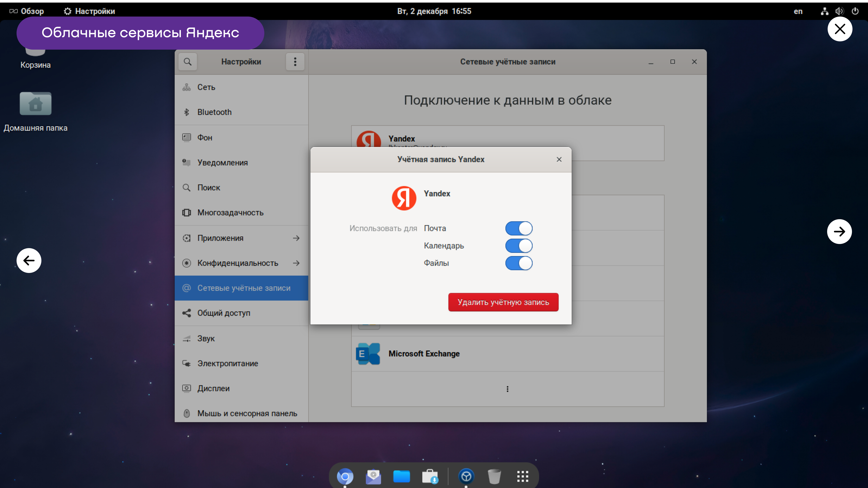Screen dimensions: 868x488
Task: Open the Settings three-dot menu
Action: pyautogui.click(x=295, y=62)
